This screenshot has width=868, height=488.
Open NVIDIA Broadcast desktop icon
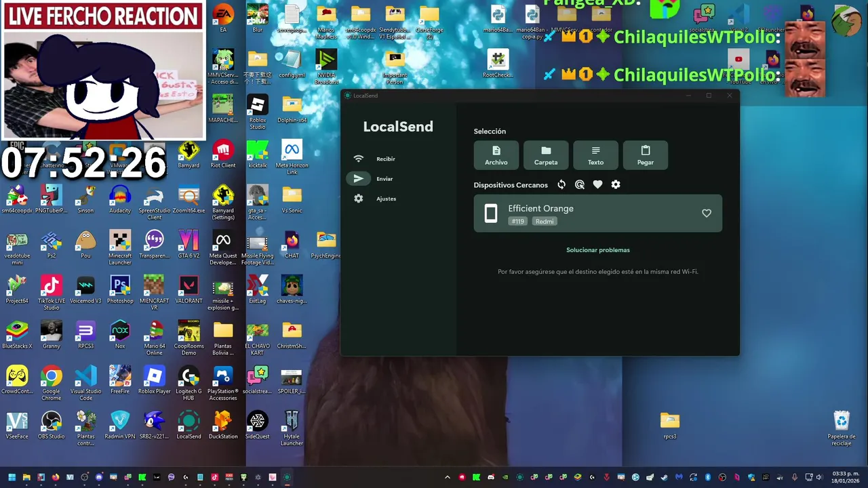click(x=326, y=68)
